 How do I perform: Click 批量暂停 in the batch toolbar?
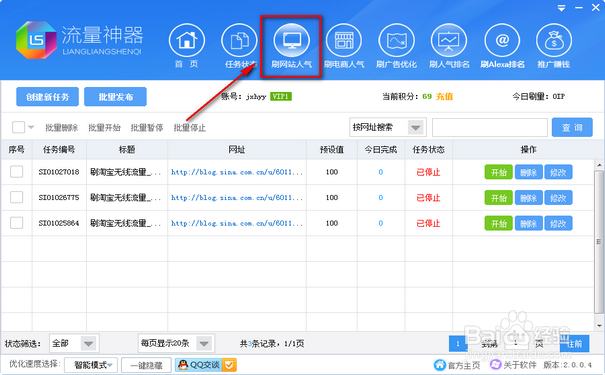coord(147,127)
